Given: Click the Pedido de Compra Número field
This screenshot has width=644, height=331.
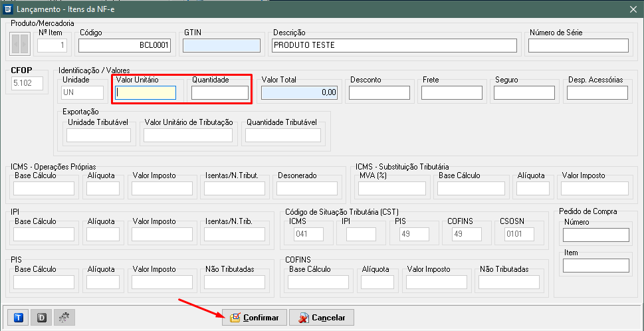Looking at the screenshot, I should (595, 235).
